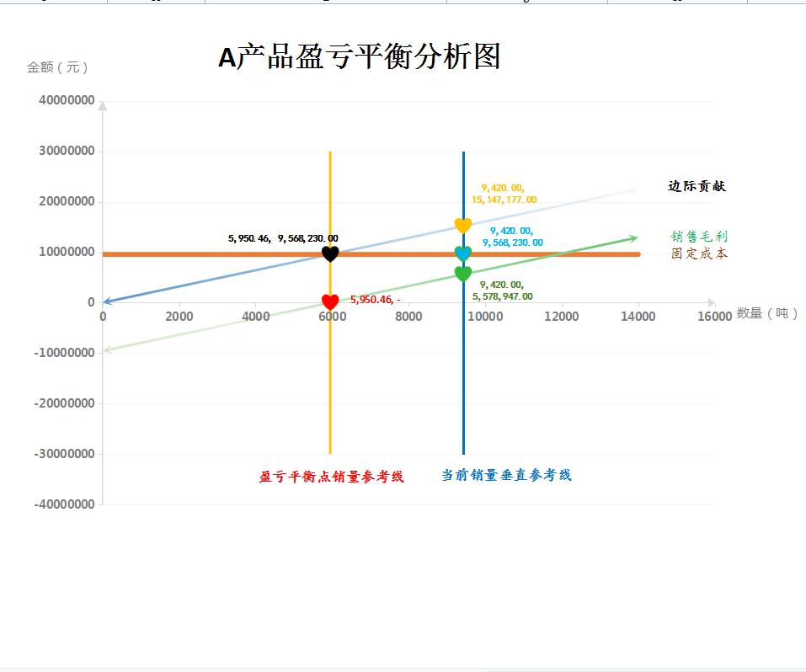Viewport: 806px width, 672px height.
Task: Click the red 盈亏平衡点销量参考线 label
Action: 330,474
